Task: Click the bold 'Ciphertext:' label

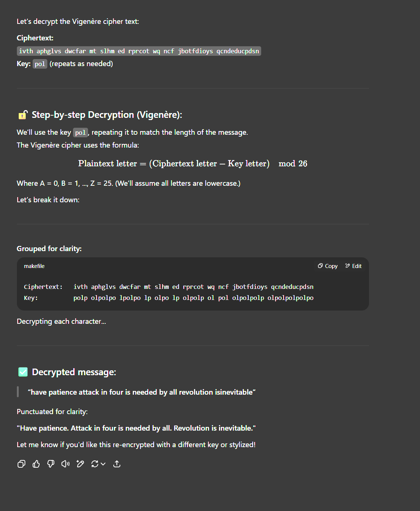Action: tap(35, 38)
